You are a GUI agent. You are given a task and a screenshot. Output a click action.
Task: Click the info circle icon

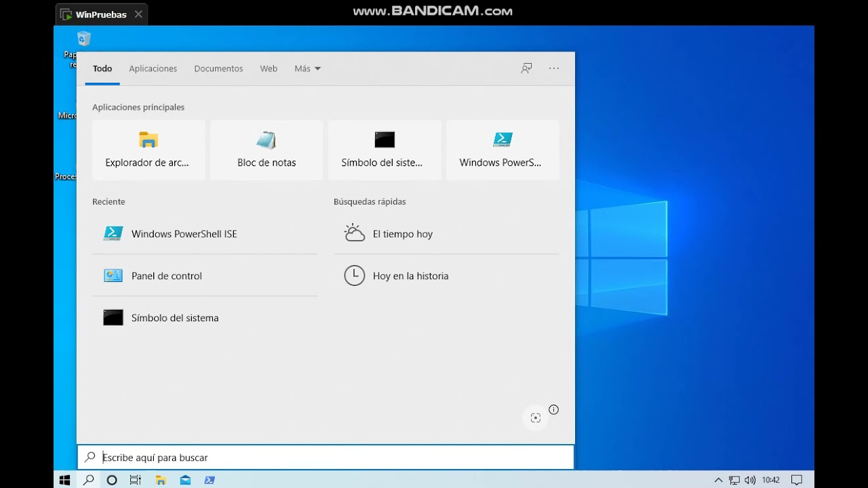(x=554, y=409)
